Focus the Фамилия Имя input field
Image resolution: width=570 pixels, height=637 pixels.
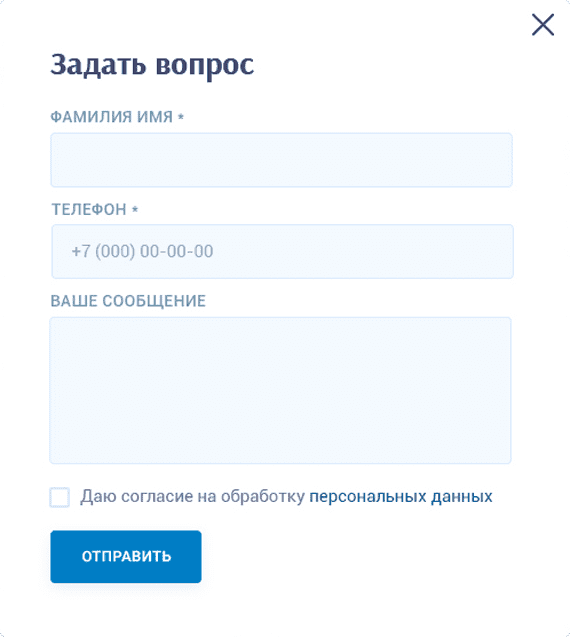[281, 160]
